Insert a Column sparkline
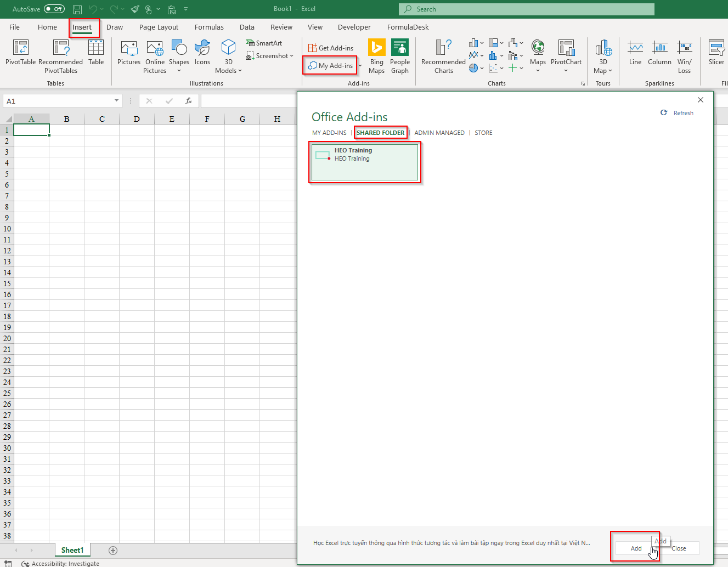Image resolution: width=728 pixels, height=567 pixels. click(x=659, y=53)
